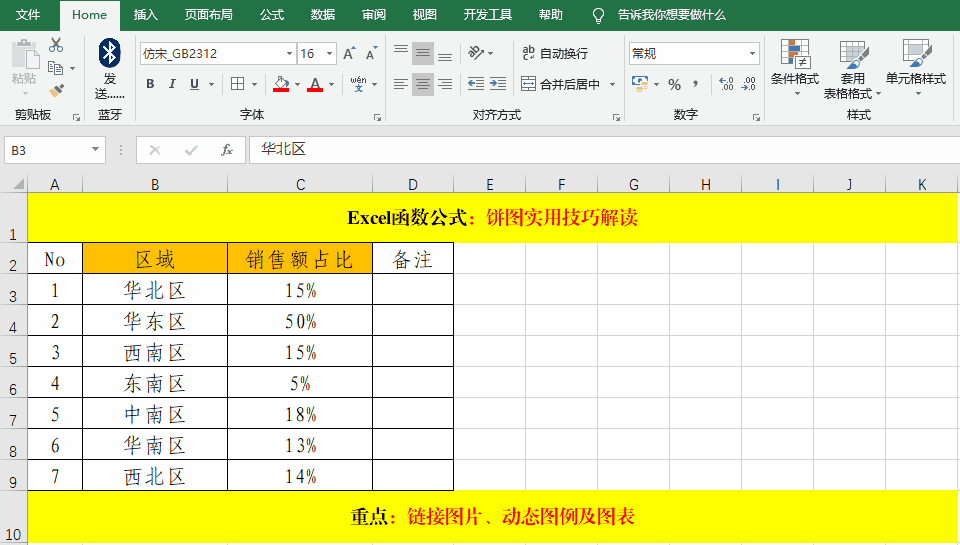Viewport: 960px width, 545px height.
Task: Click 自动换行 wrap text button
Action: (x=555, y=53)
